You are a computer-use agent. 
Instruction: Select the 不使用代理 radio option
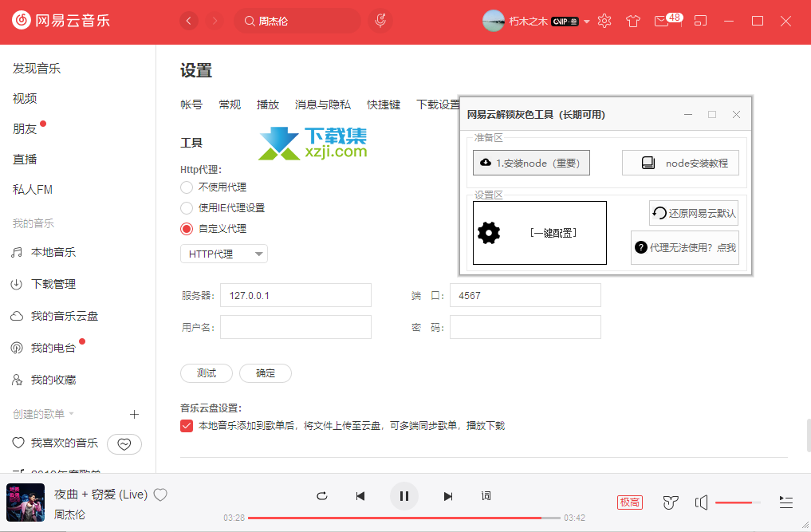click(x=187, y=187)
